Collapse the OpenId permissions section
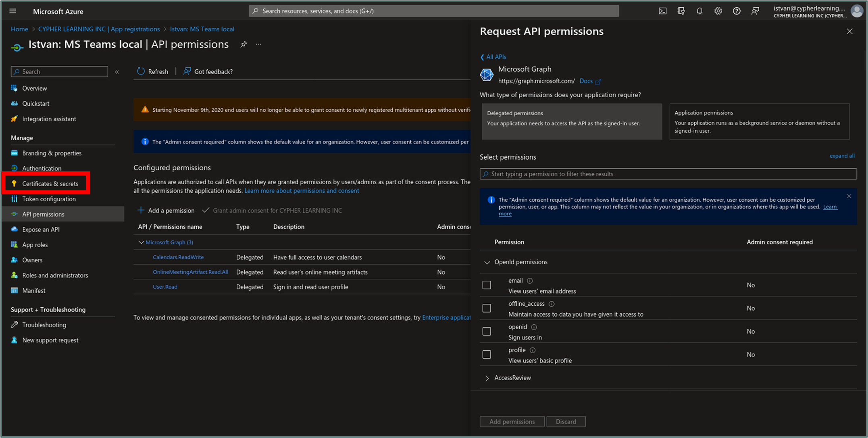Screen dimensions: 868x438 click(x=487, y=263)
